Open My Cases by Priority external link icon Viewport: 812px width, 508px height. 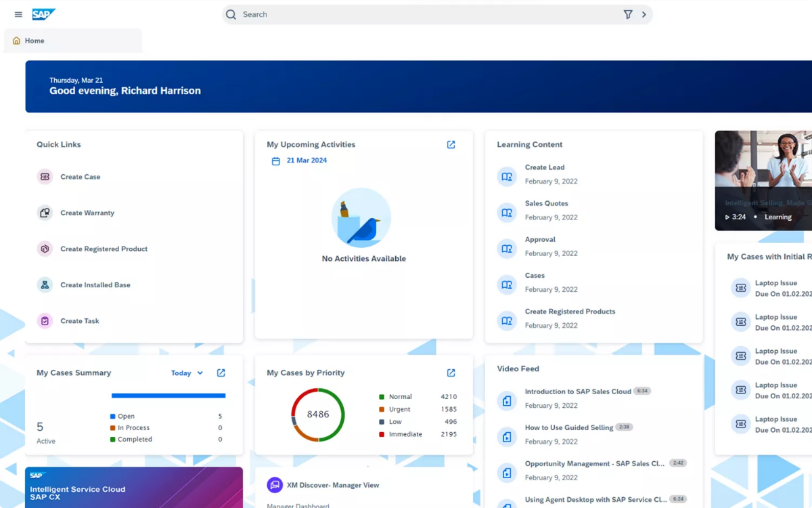(x=451, y=373)
